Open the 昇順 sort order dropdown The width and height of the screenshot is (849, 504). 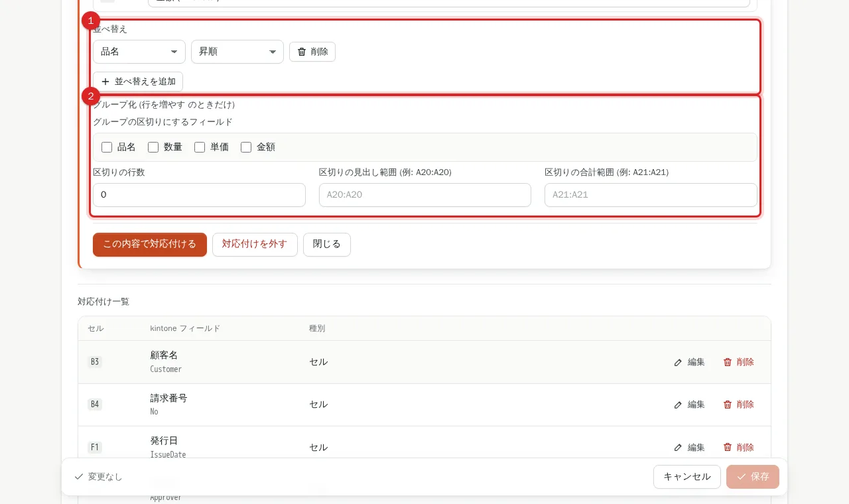(237, 52)
